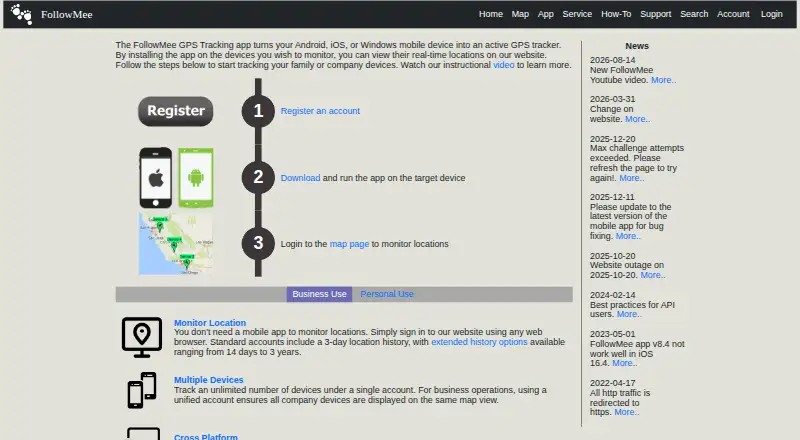This screenshot has height=440, width=800.
Task: Click the '2025-10-20' news date
Action: pos(613,256)
